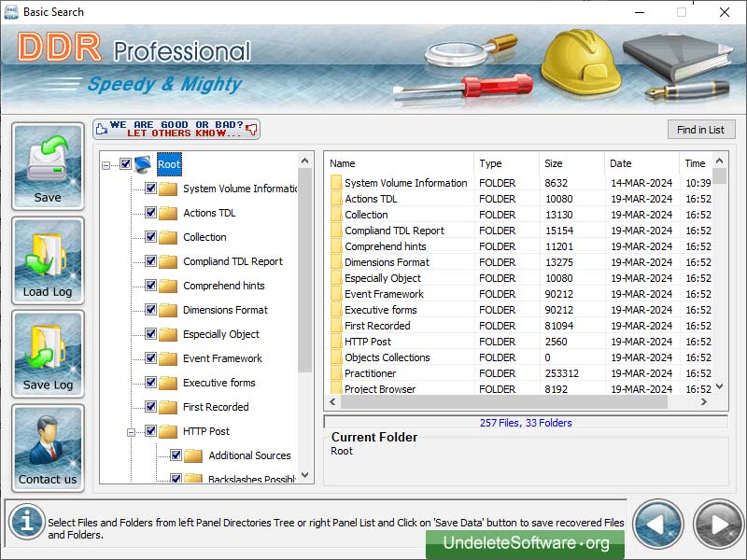Uncheck the Dimensions Format checkbox

coord(150,310)
